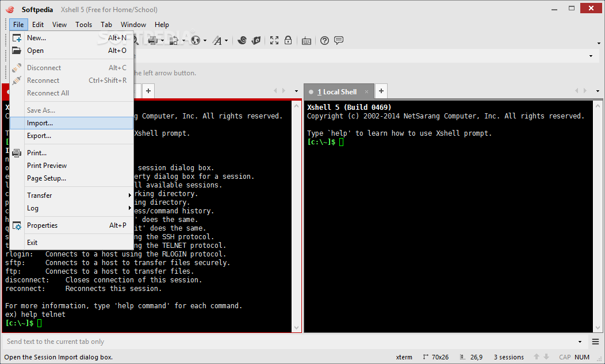
Task: Toggle full screen mode icon
Action: coord(274,40)
